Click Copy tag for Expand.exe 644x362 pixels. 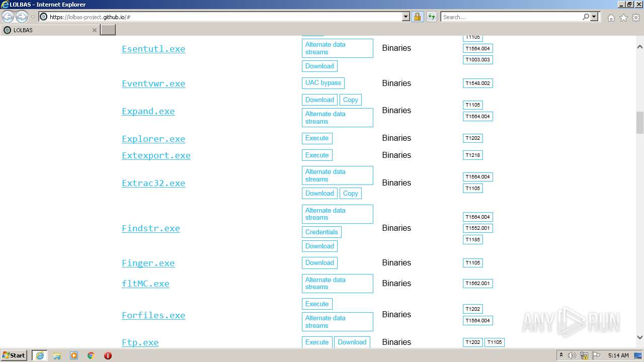(351, 100)
